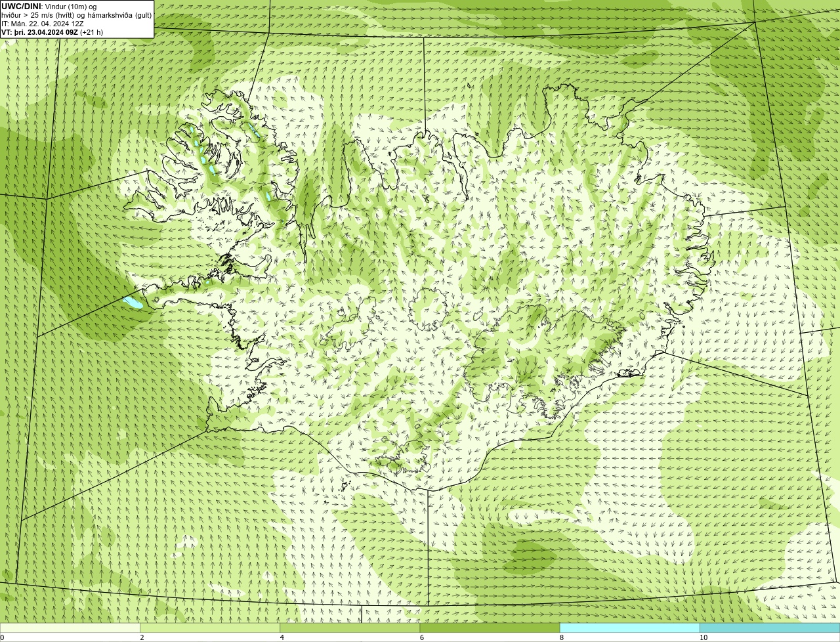This screenshot has height=642, width=840.
Task: Click the "IT: Mán. 22. 04. 2024 12Z" line
Action: pyautogui.click(x=43, y=24)
